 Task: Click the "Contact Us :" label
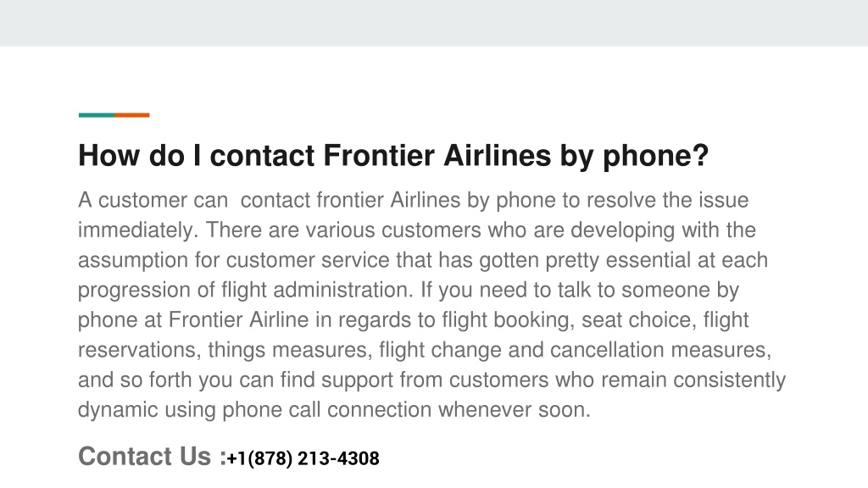pyautogui.click(x=153, y=457)
